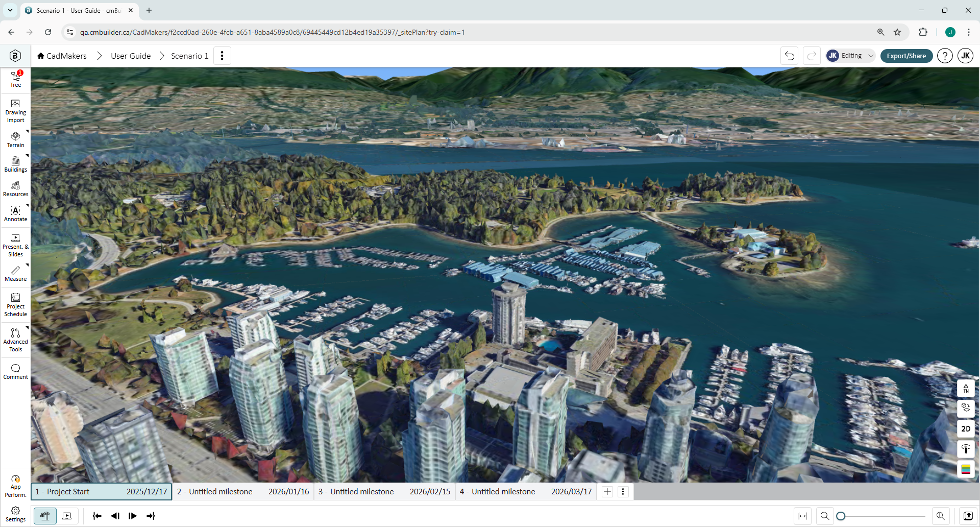Open the tab search dropdown arrow
This screenshot has width=980, height=527.
tap(10, 10)
